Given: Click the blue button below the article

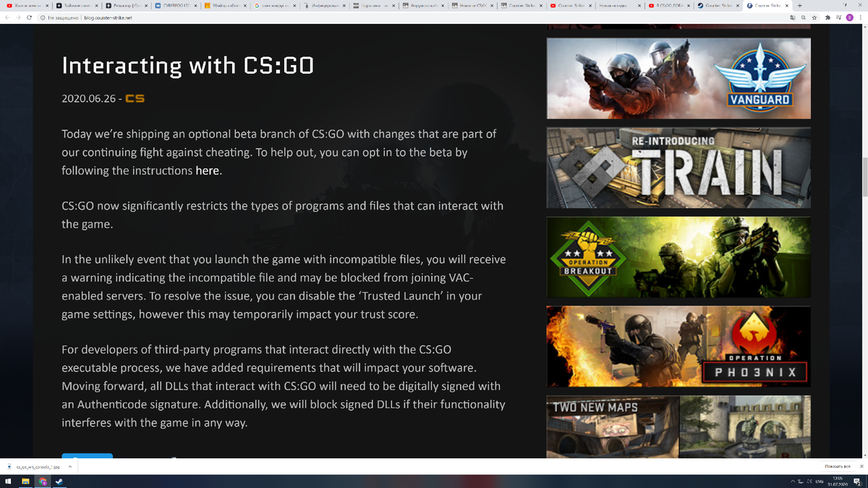Looking at the screenshot, I should (87, 455).
